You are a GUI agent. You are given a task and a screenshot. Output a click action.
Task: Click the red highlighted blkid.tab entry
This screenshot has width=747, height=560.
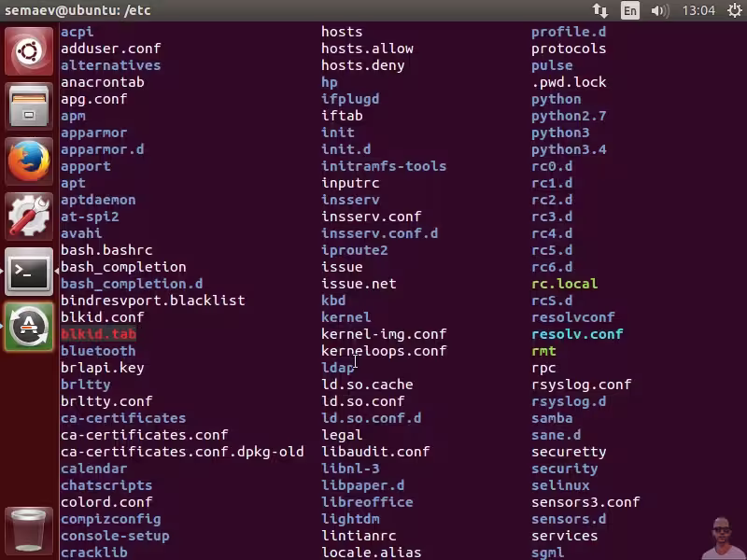[98, 334]
